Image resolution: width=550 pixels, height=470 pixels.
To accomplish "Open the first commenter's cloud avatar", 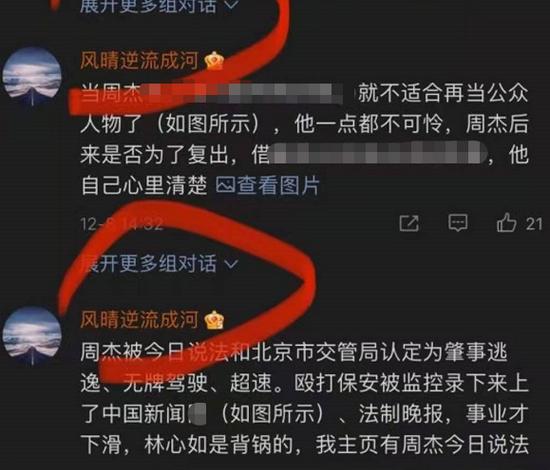I will point(32,78).
